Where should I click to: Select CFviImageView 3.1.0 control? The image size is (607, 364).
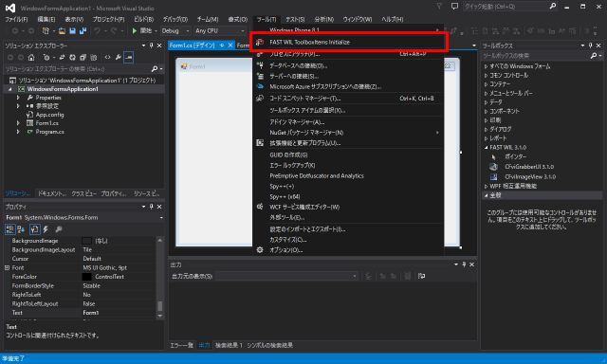pyautogui.click(x=529, y=176)
